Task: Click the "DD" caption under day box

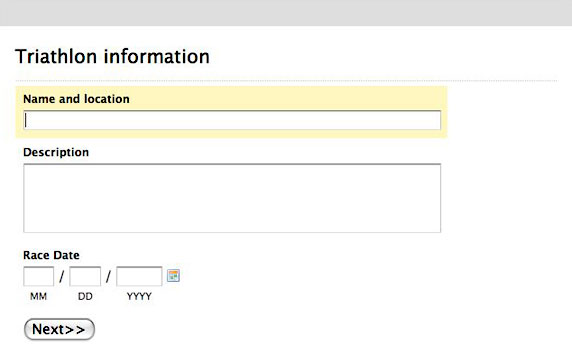Action: 85,296
